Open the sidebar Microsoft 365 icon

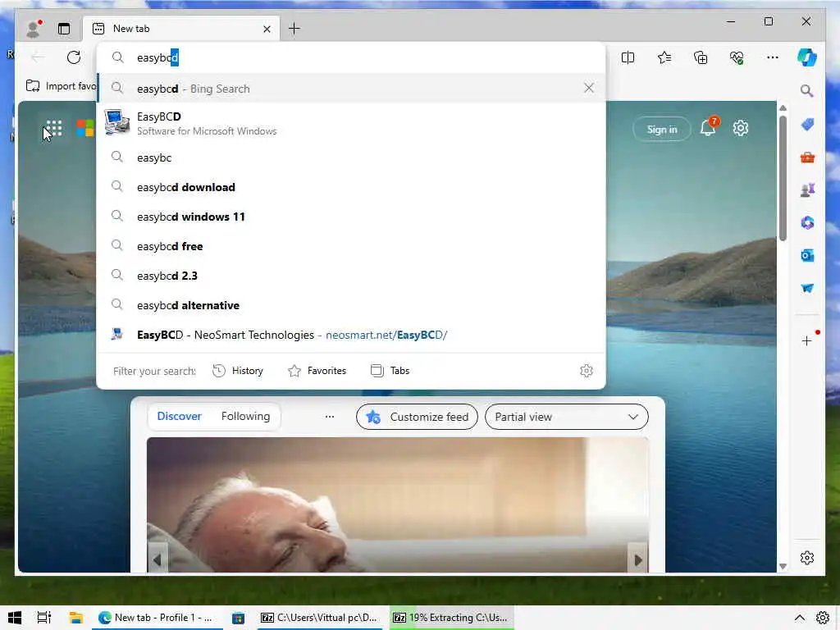(807, 222)
